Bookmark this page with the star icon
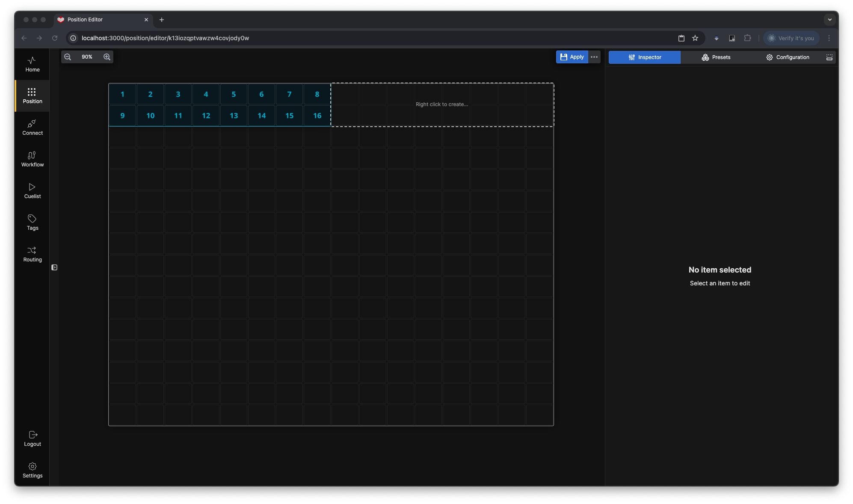 [x=695, y=38]
